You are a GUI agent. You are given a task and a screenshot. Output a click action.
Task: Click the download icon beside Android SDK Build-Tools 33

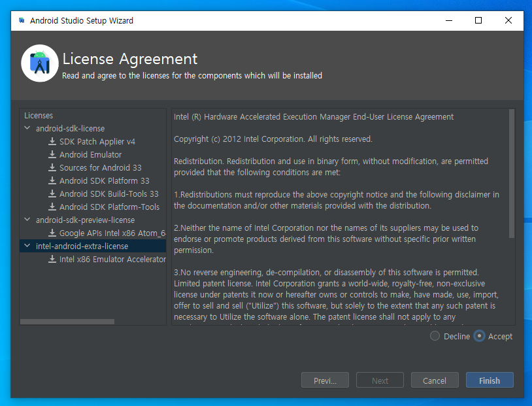tap(52, 194)
